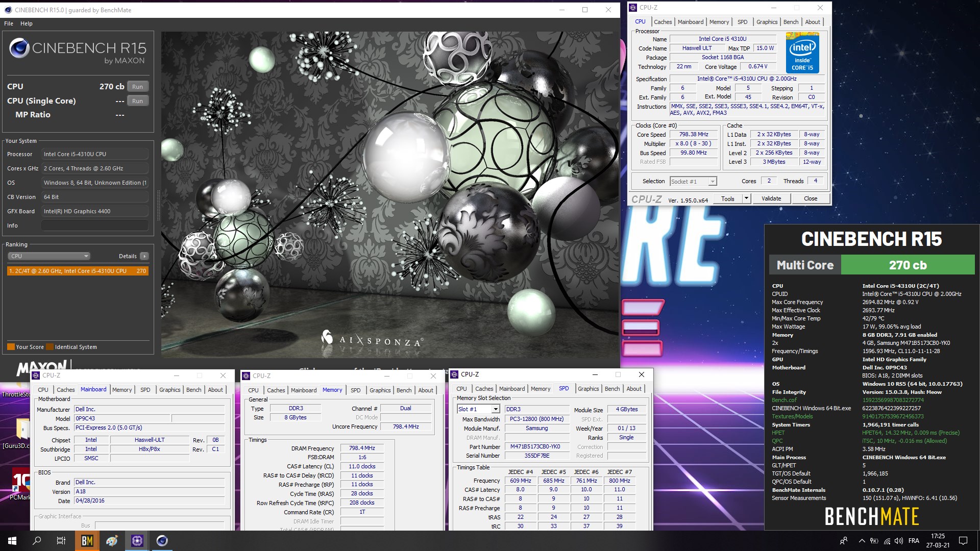Check the battery status tray icon
This screenshot has height=551, width=980.
[874, 541]
